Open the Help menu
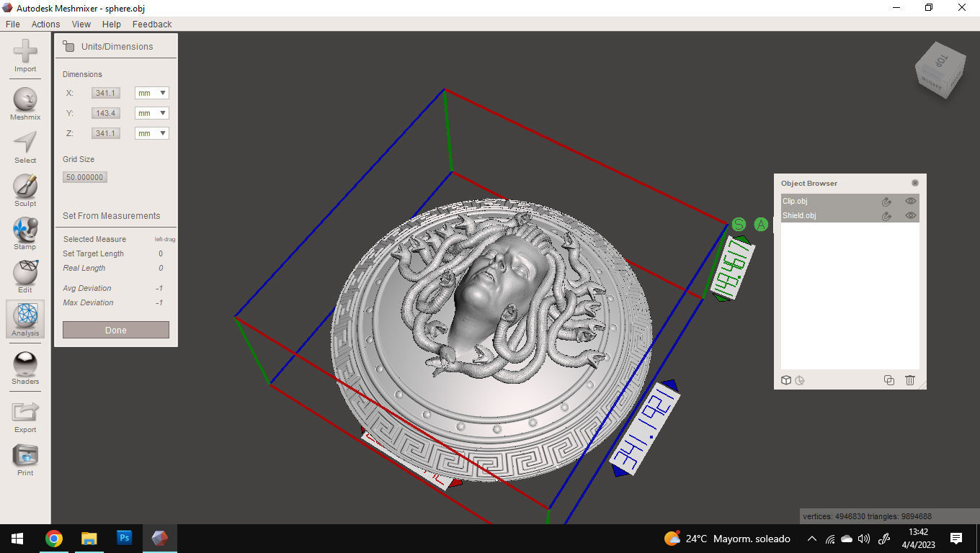The image size is (980, 553). (x=112, y=24)
